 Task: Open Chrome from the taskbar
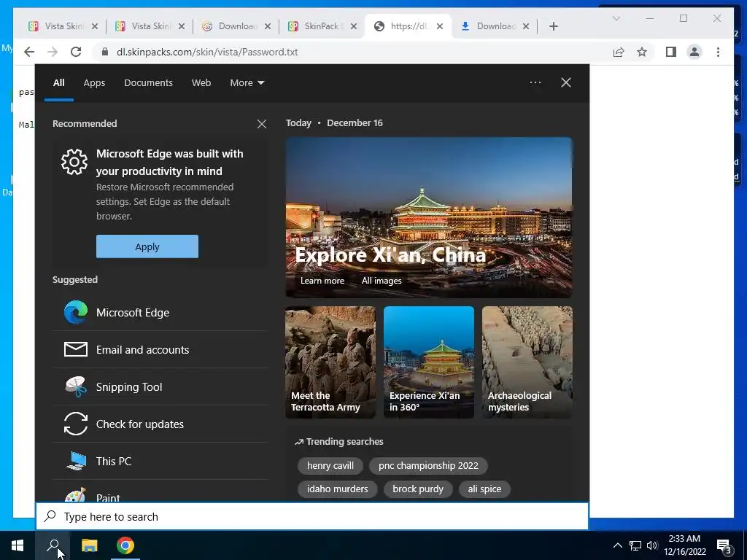125,545
